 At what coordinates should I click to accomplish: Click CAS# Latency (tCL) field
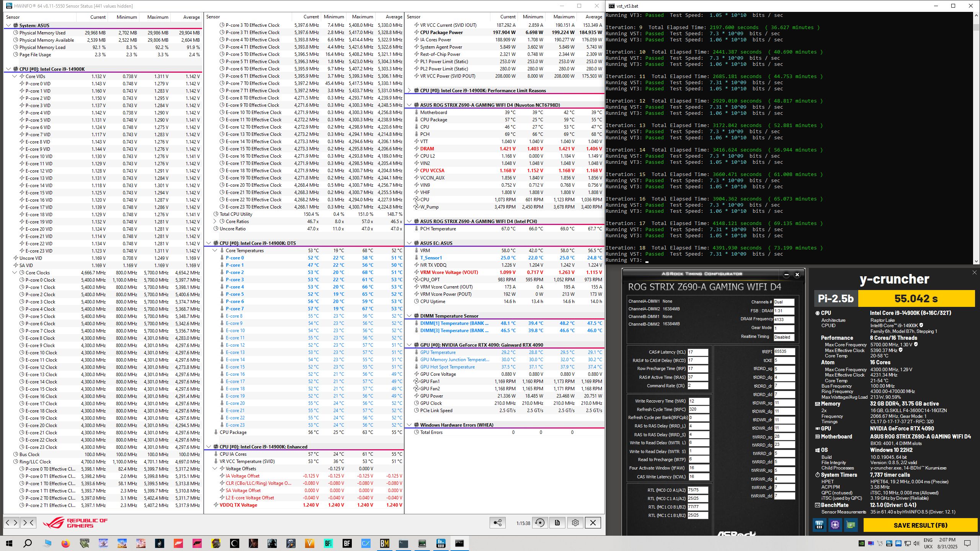[x=698, y=352]
